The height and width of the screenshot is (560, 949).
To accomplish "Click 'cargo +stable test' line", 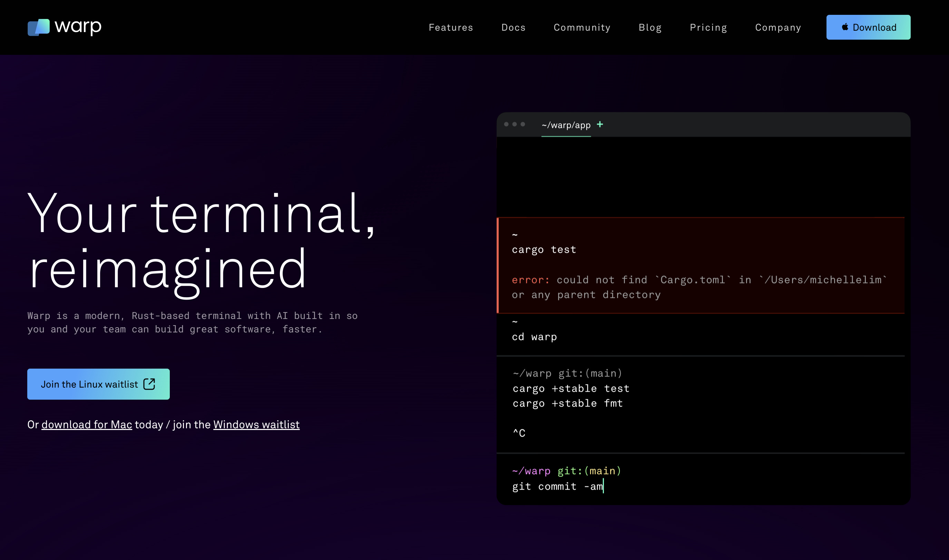I will pos(571,389).
